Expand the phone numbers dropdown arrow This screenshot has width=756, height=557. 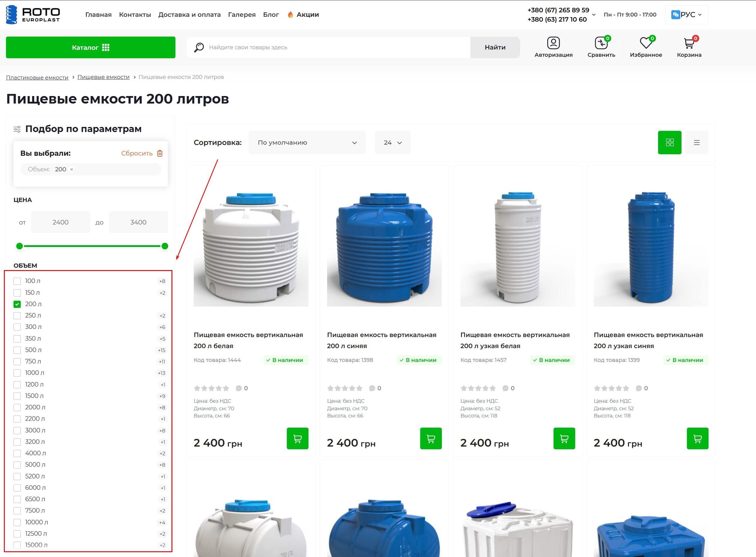[x=594, y=15]
